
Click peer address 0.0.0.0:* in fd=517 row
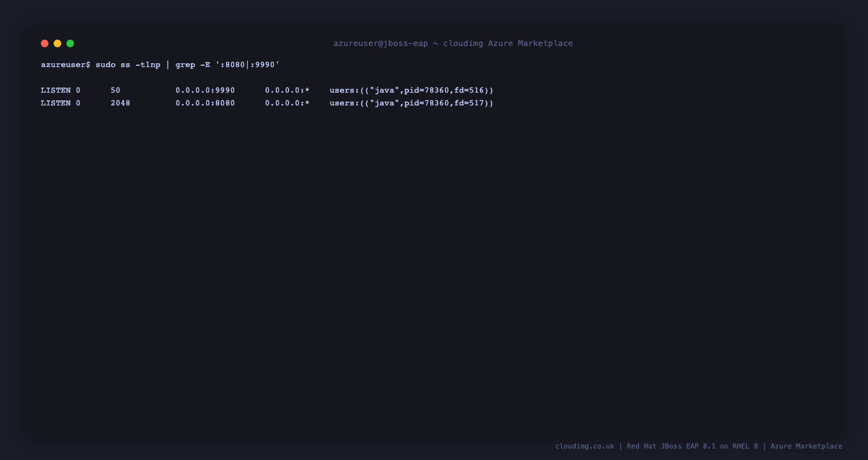pyautogui.click(x=287, y=103)
